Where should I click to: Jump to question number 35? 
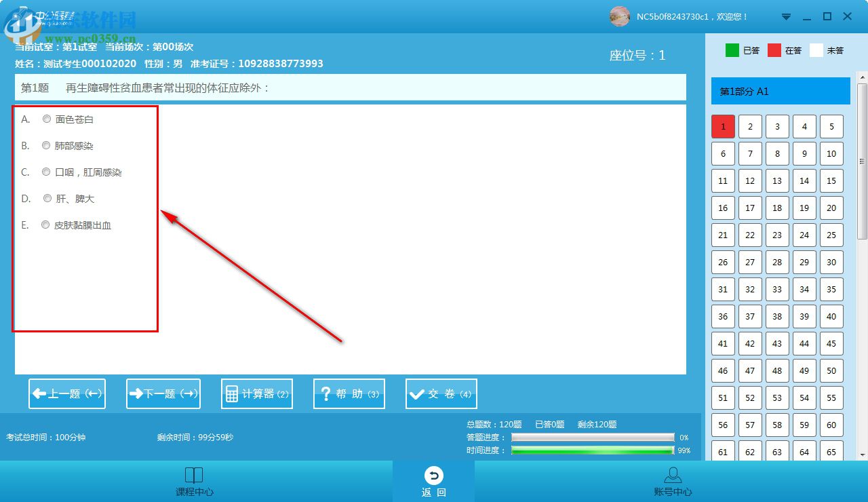[x=831, y=289]
